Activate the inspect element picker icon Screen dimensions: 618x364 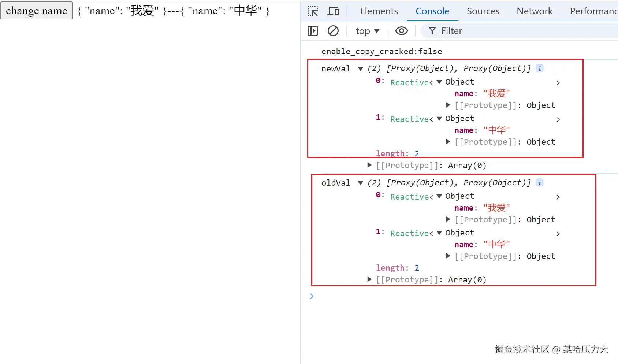pyautogui.click(x=313, y=11)
